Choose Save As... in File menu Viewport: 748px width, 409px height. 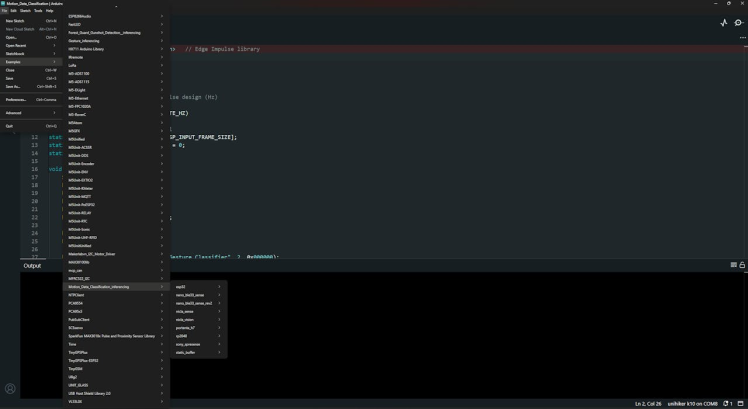(31, 86)
